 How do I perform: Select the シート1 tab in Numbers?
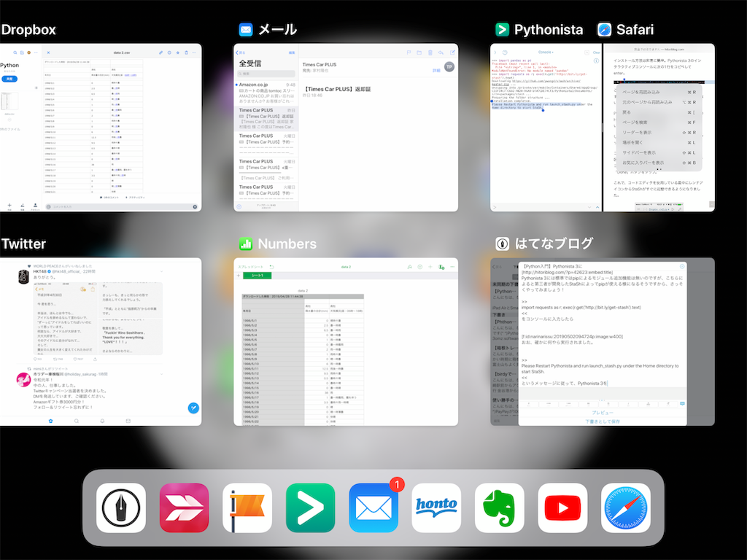pyautogui.click(x=257, y=275)
